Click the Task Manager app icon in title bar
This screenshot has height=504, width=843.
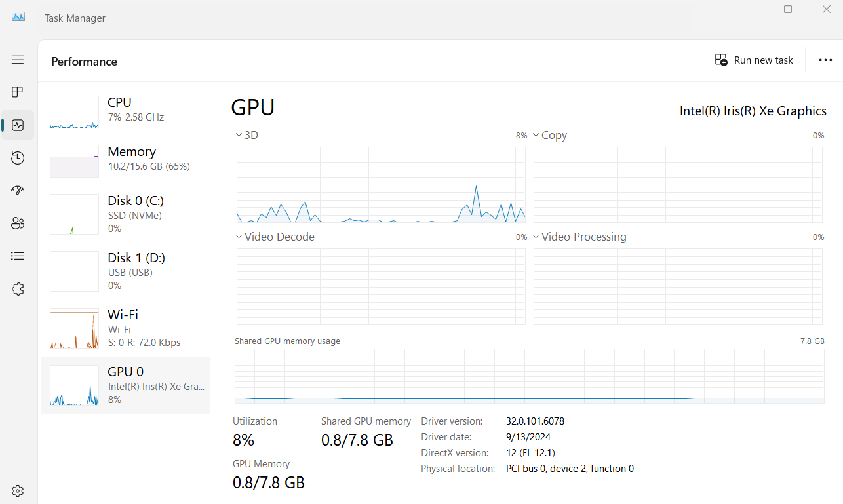click(x=18, y=18)
